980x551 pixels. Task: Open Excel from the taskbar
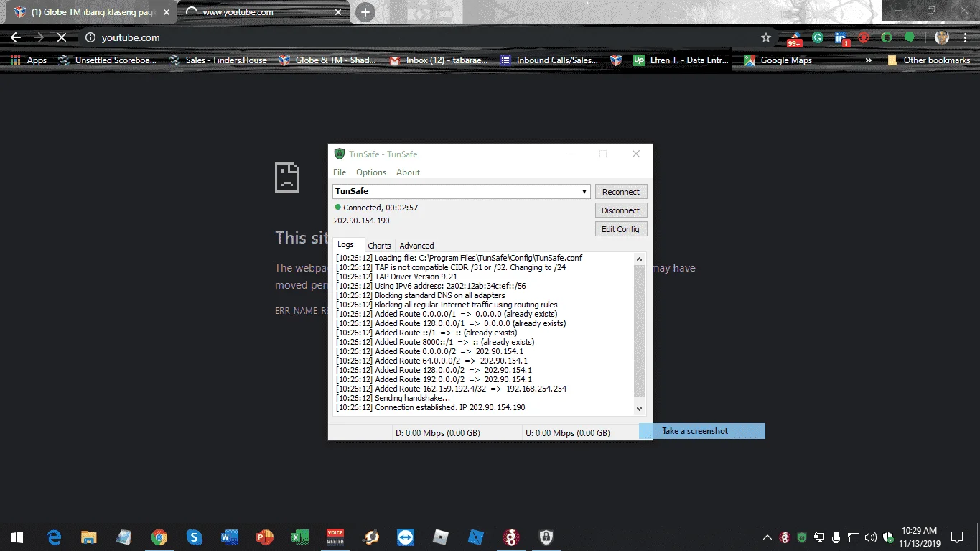300,537
